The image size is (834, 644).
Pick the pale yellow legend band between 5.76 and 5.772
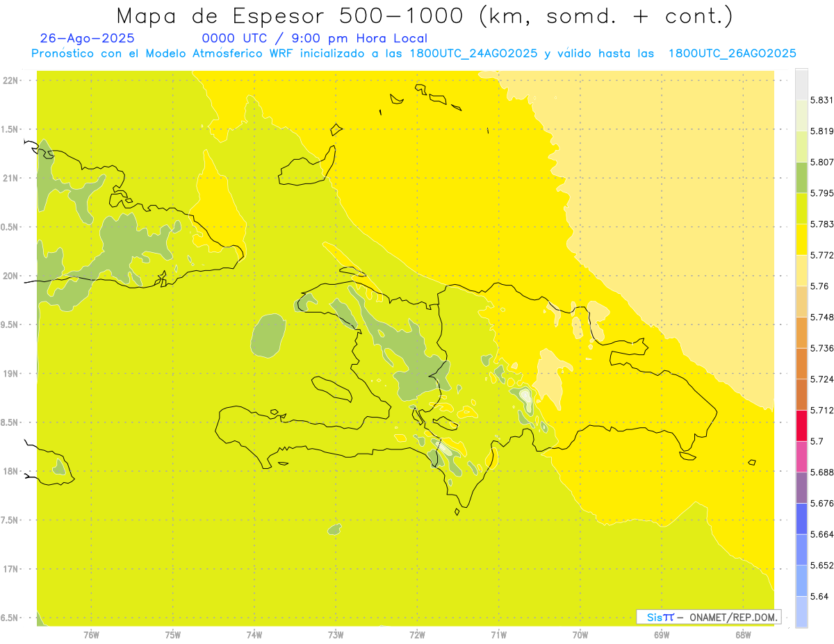point(801,270)
